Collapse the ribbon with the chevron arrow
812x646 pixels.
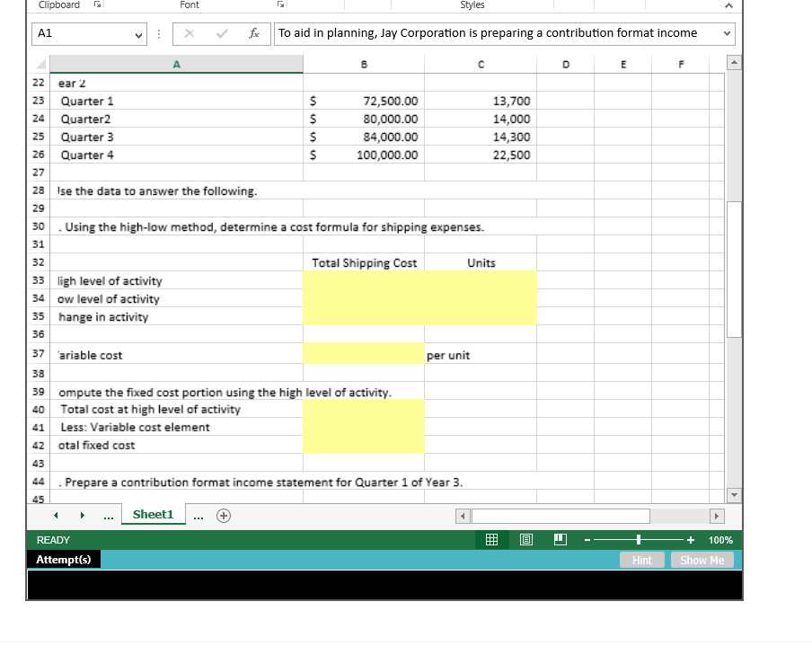click(728, 5)
